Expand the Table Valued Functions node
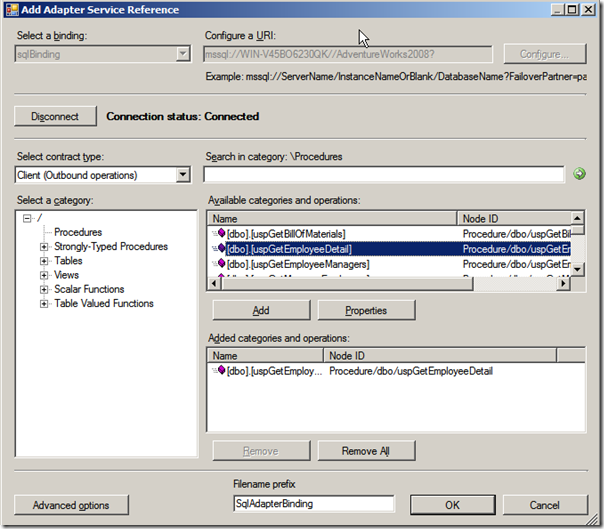Image resolution: width=604 pixels, height=529 pixels. [x=44, y=304]
